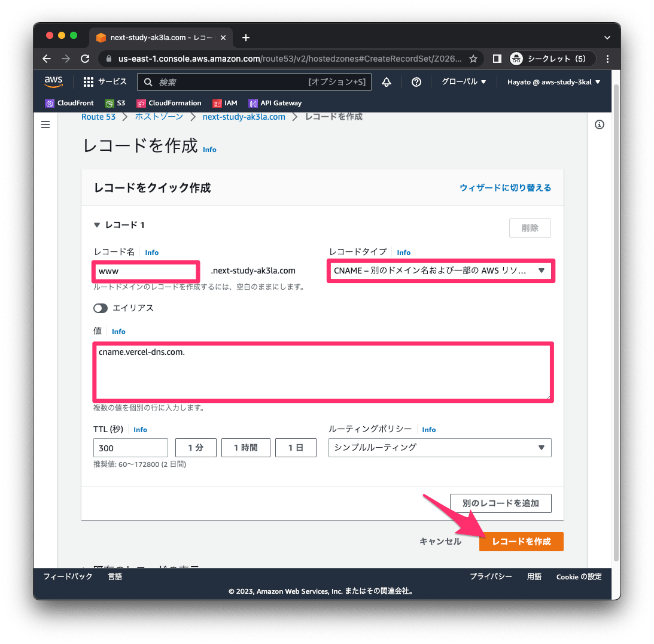
Task: Open the S3 shortcut
Action: pyautogui.click(x=115, y=103)
